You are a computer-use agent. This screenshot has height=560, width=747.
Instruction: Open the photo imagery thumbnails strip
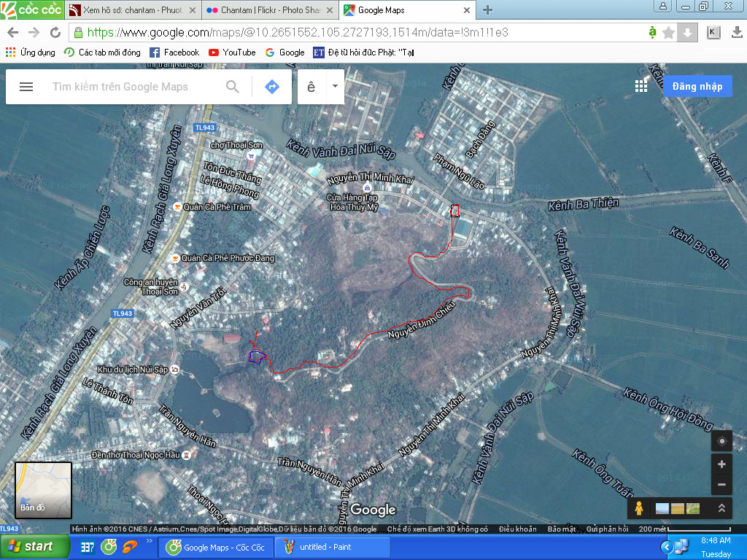tap(678, 508)
